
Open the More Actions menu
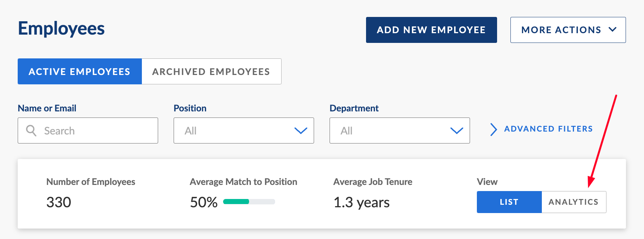[568, 30]
